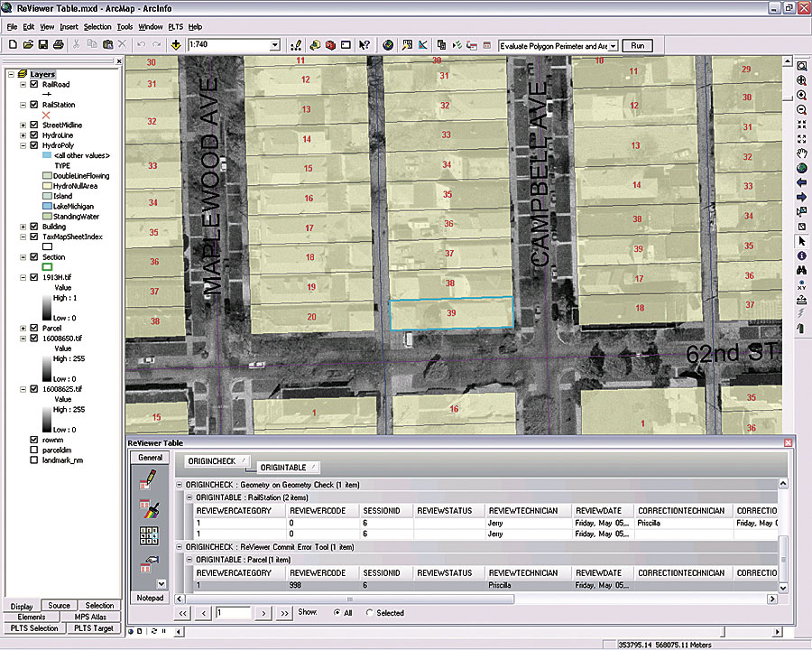Click the Notepad button in ReViewer Table
The image size is (812, 650).
click(x=150, y=598)
